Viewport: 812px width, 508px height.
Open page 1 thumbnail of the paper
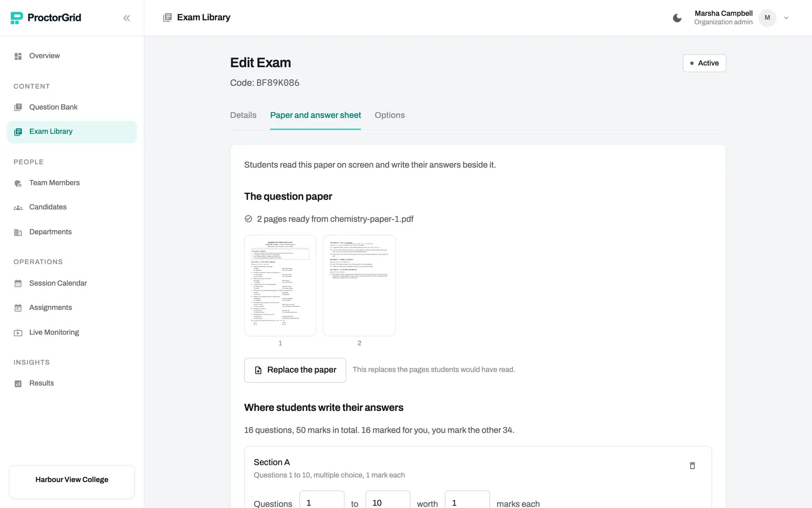(x=280, y=285)
